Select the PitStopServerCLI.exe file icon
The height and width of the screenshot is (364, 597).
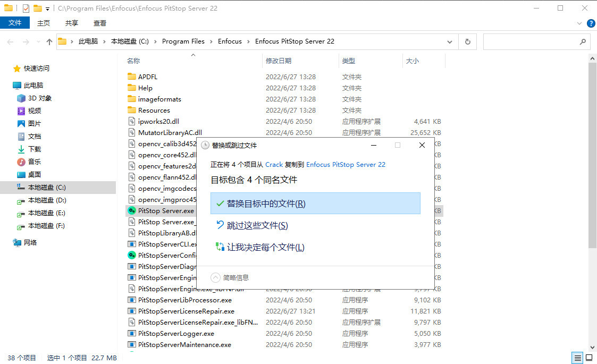pyautogui.click(x=132, y=244)
